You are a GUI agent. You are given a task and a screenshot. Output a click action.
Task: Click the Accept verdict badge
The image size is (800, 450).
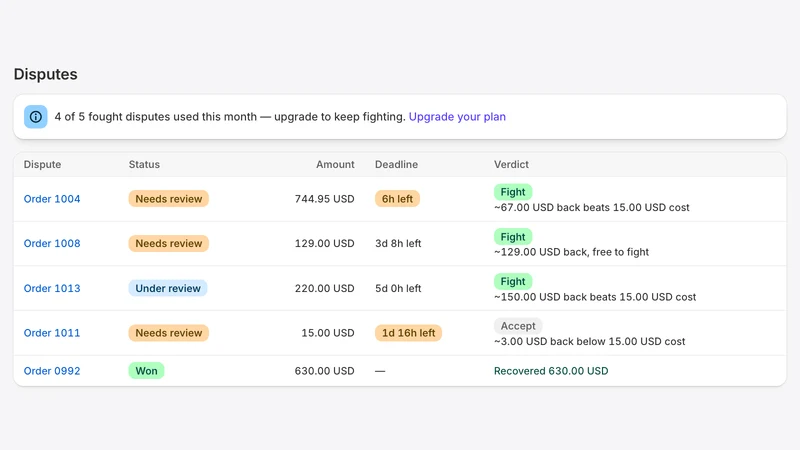518,326
